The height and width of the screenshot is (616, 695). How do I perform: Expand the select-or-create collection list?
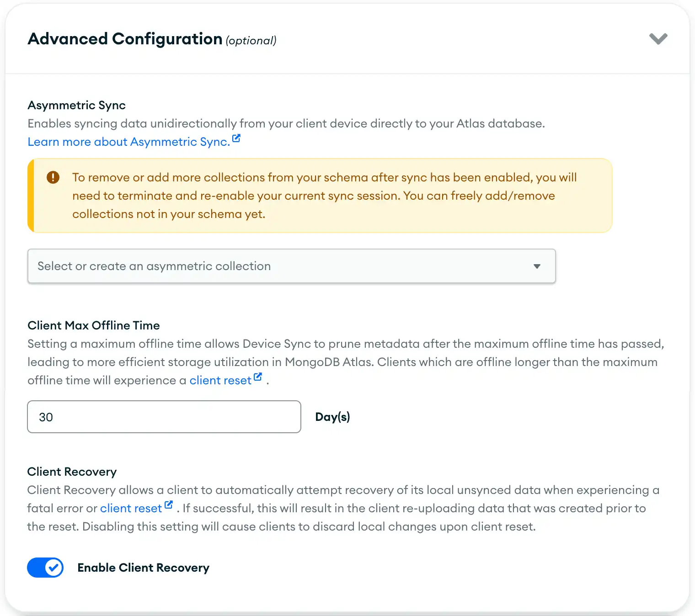pos(291,266)
